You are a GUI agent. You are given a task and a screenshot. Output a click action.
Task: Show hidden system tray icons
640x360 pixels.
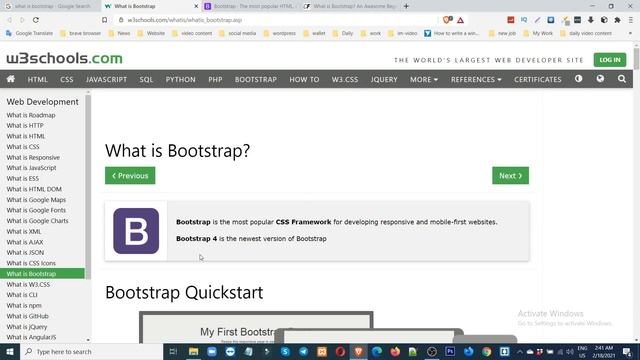point(520,351)
